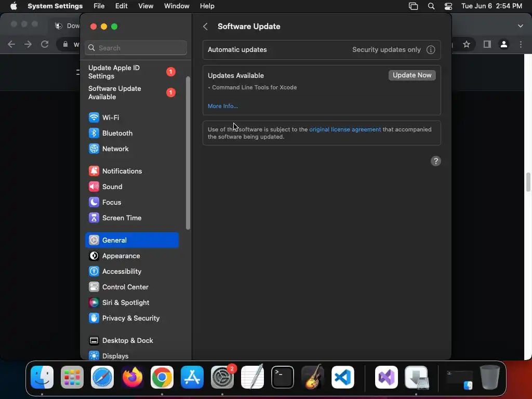The width and height of the screenshot is (532, 399).
Task: Open Update Apple ID Settings notice
Action: [x=131, y=72]
